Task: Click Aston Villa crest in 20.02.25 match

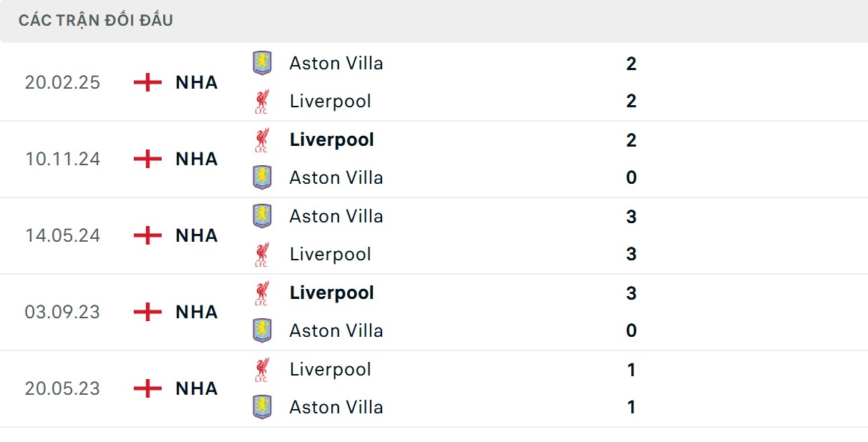Action: coord(262,63)
